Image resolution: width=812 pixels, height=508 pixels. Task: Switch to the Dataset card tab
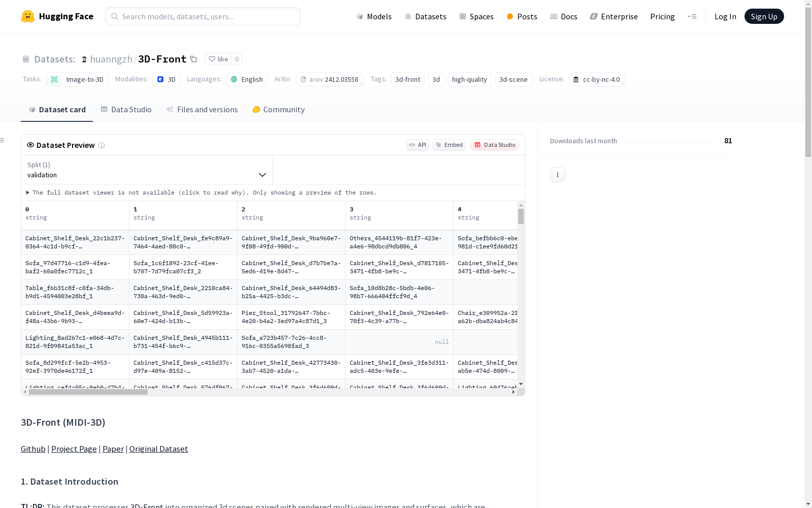(x=57, y=110)
